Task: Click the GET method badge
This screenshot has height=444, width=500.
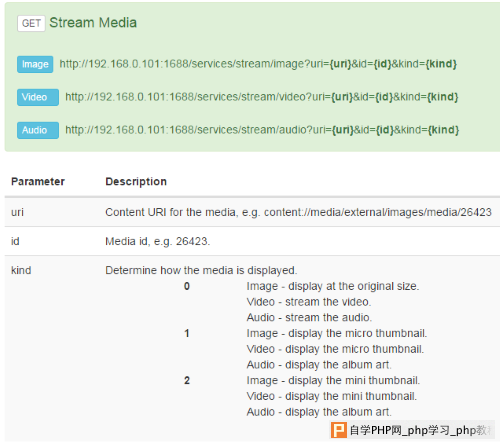Action: click(31, 23)
